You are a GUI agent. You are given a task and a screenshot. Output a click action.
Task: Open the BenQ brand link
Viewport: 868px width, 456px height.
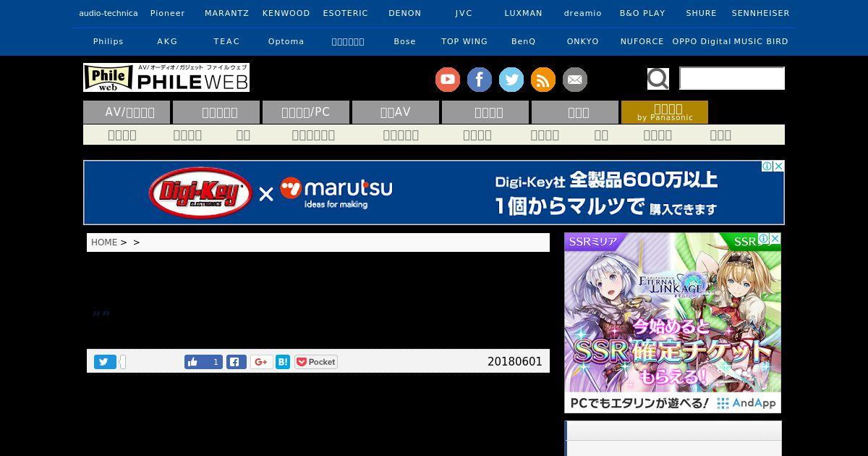(x=524, y=41)
